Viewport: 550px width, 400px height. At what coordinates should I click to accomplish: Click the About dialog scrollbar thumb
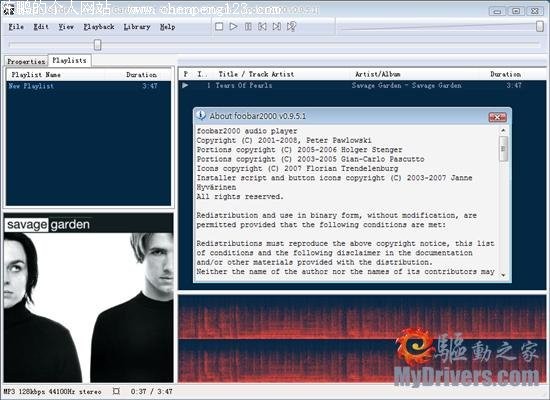(x=503, y=148)
